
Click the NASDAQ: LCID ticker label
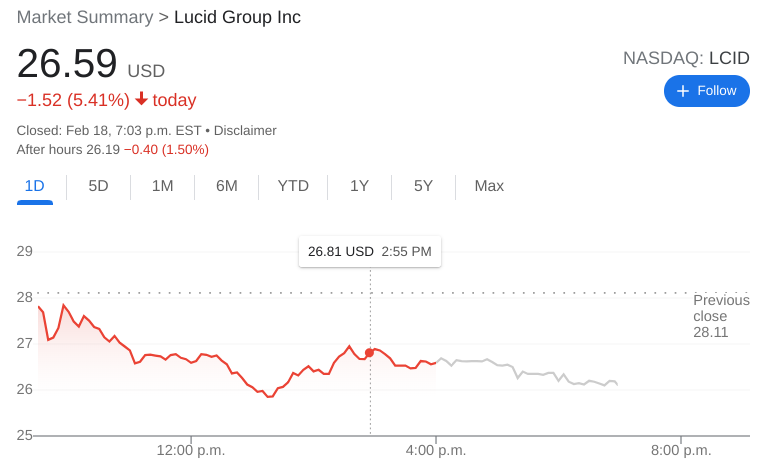coord(686,58)
